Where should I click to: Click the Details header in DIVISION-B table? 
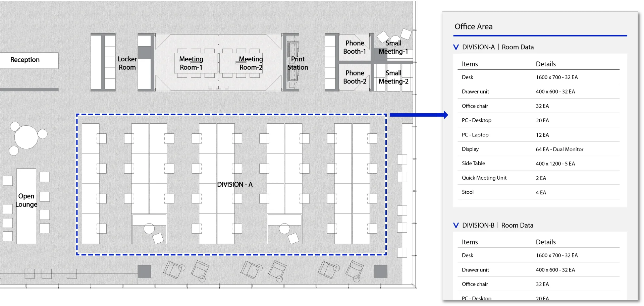[546, 242]
